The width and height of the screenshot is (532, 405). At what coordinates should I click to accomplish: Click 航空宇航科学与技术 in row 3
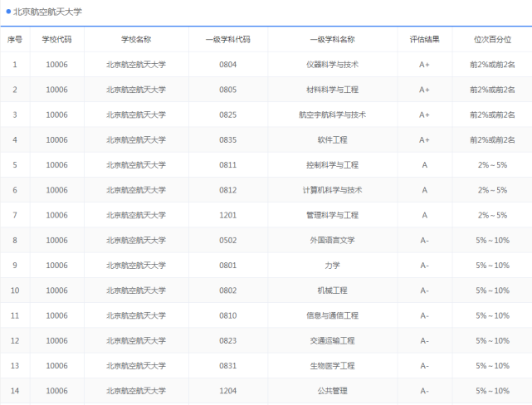(333, 115)
